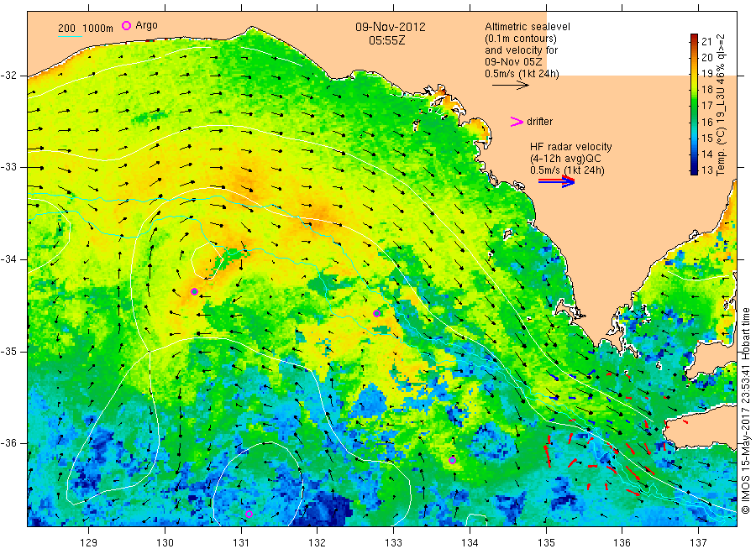Click the '(0.1m contours)' legend line

click(x=521, y=39)
